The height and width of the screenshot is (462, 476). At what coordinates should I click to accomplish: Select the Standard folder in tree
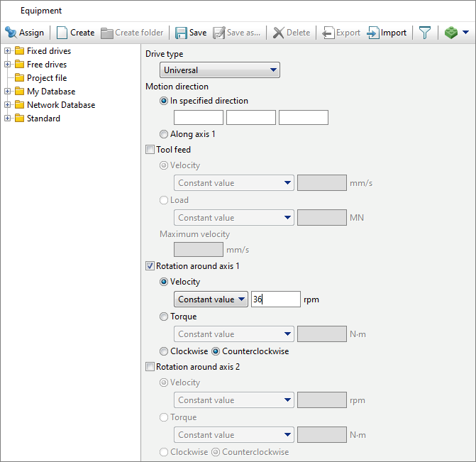coord(43,119)
